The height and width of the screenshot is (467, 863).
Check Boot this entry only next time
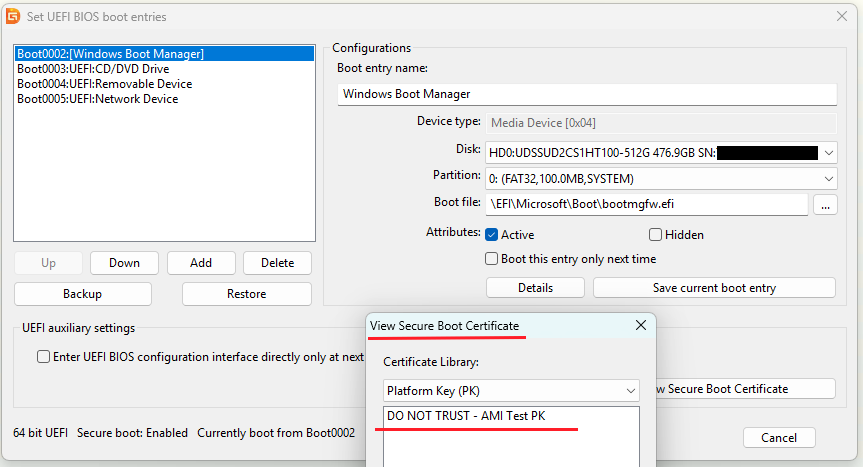tap(491, 259)
